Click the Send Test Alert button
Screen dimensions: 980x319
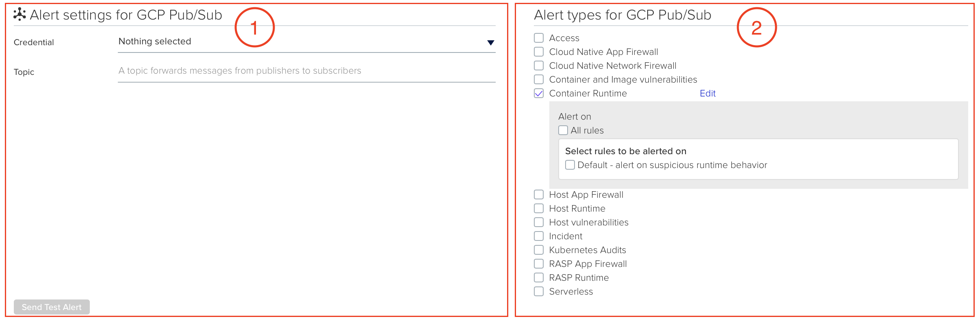[x=52, y=307]
